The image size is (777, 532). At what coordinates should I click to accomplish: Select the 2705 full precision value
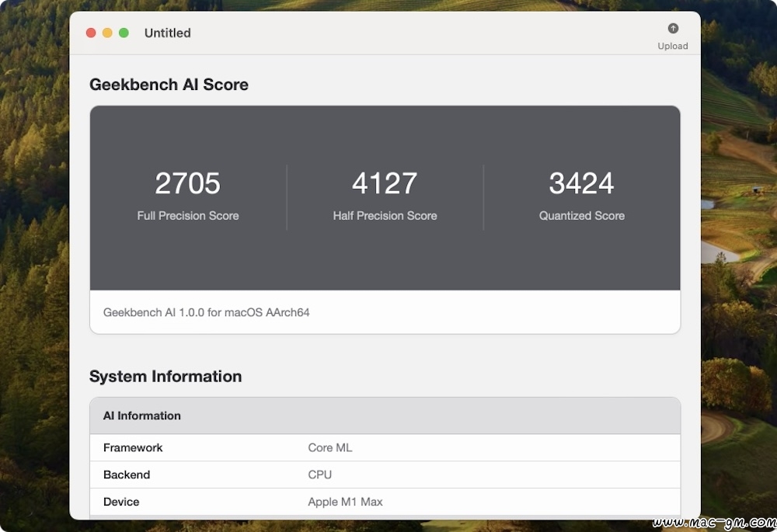[188, 183]
